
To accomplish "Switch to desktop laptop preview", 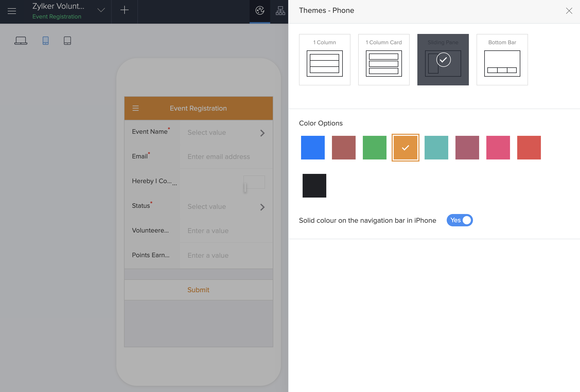I will 21,41.
